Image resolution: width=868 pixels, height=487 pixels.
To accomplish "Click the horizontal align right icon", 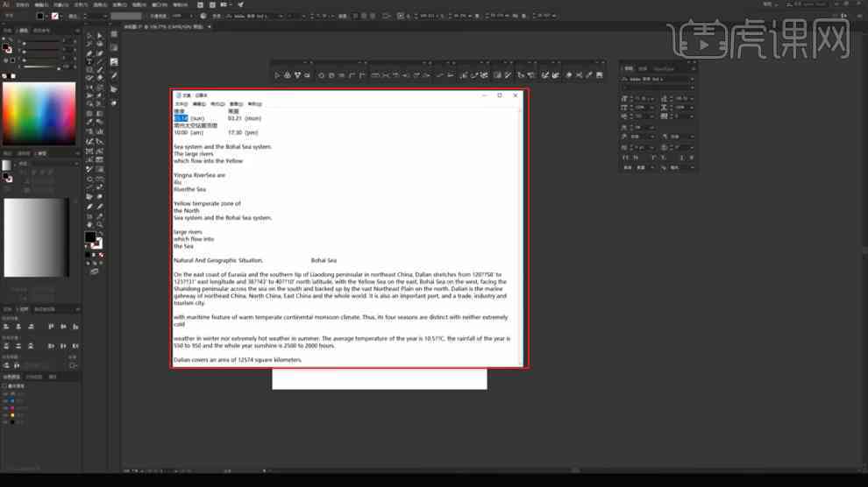I will click(x=31, y=327).
